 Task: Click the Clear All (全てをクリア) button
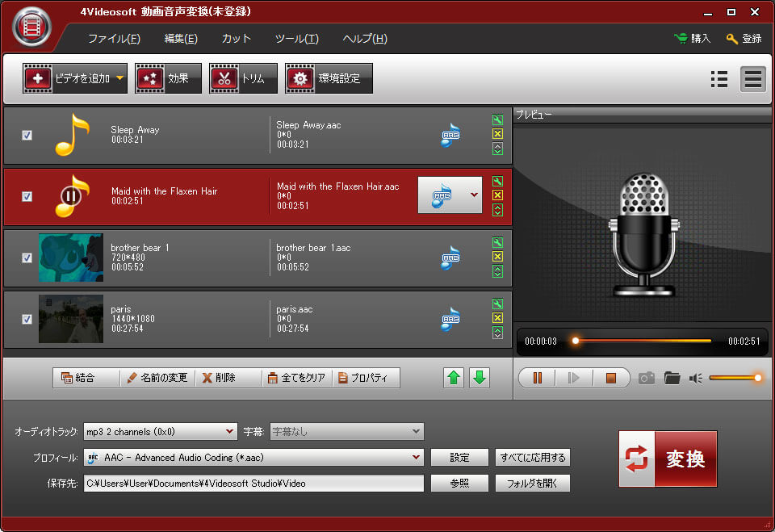click(x=296, y=378)
